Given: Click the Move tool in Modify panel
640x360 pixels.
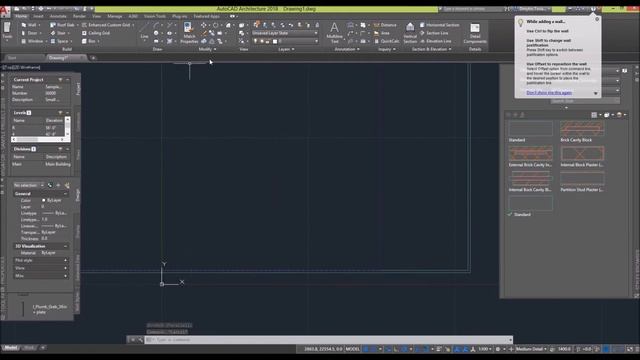Looking at the screenshot, I should click(203, 25).
